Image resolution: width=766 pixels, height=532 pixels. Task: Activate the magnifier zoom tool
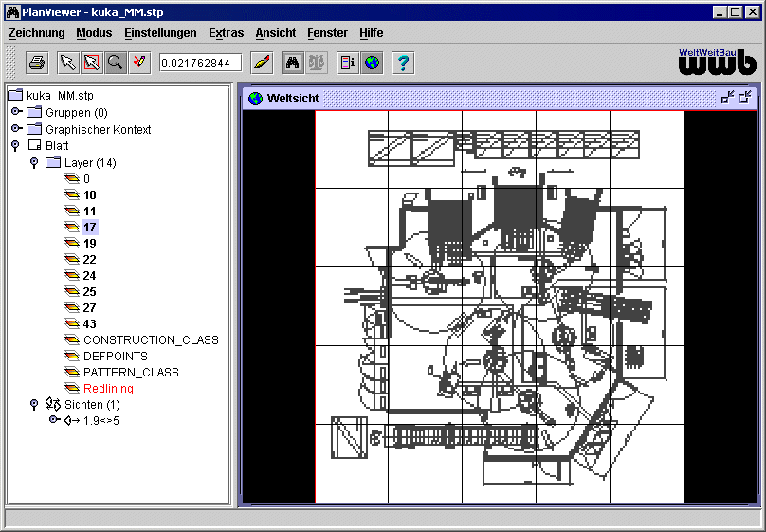(x=116, y=63)
